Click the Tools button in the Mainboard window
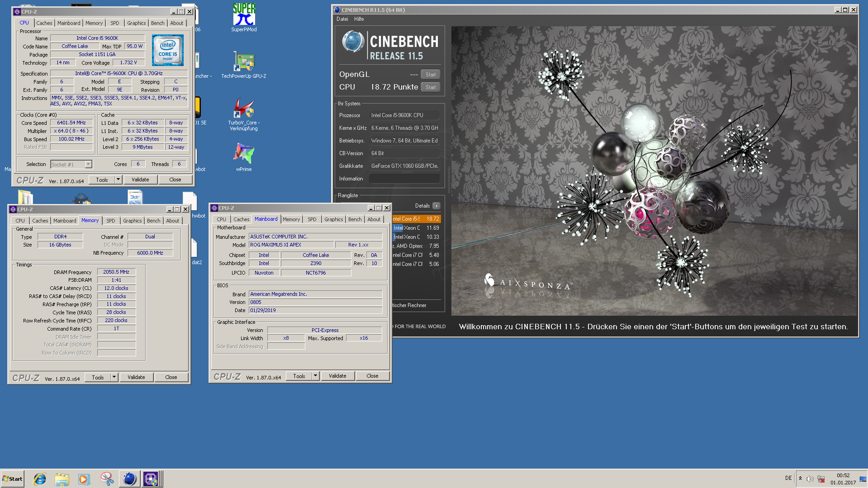This screenshot has width=868, height=488. [299, 376]
